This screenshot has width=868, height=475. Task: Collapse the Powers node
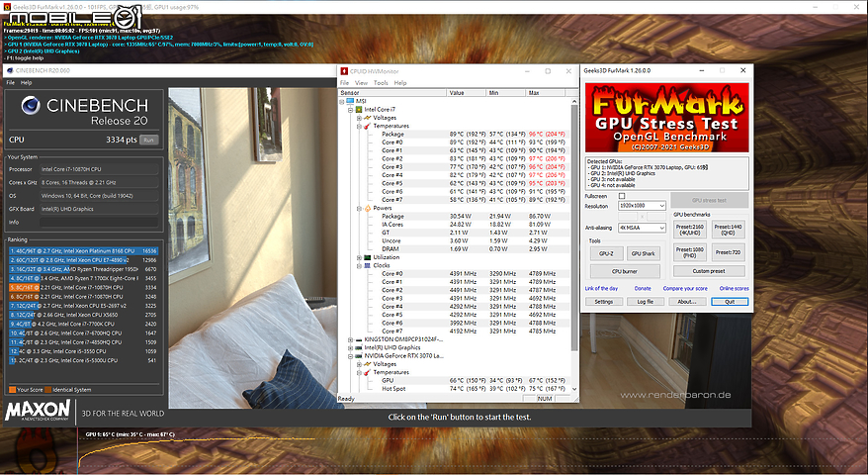tap(359, 208)
